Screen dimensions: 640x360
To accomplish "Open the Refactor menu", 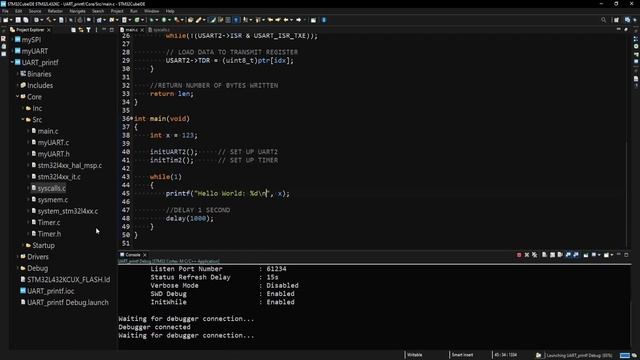I will 55,11.
